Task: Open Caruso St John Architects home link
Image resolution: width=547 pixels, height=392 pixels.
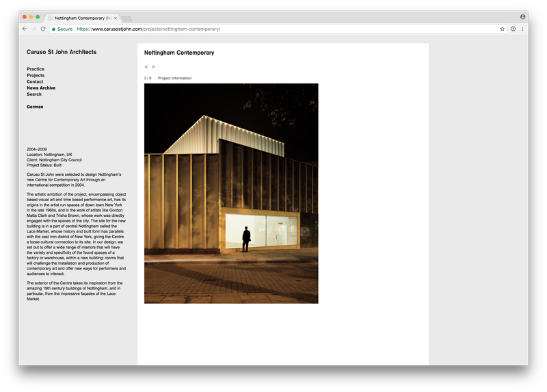Action: pos(62,52)
